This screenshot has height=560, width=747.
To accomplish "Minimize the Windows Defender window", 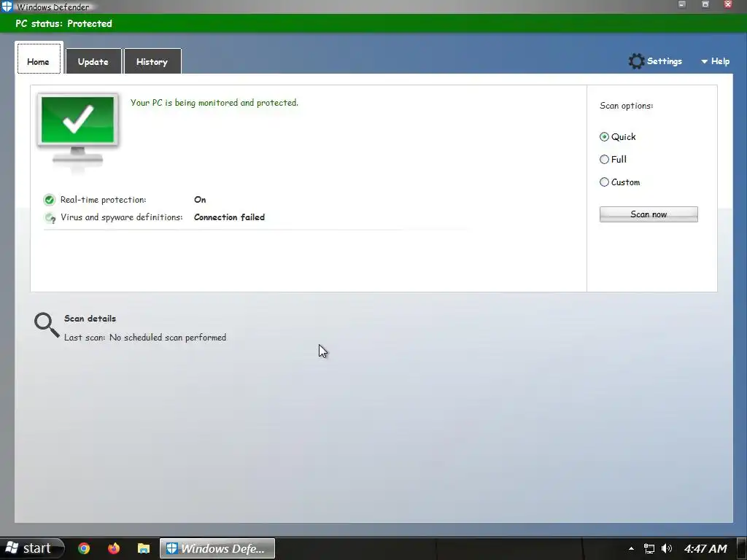I will [682, 5].
